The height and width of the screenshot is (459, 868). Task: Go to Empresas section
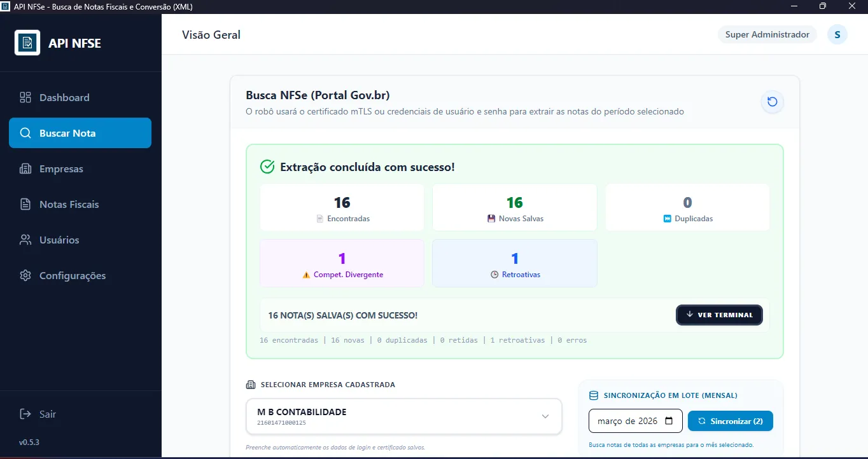[80, 168]
